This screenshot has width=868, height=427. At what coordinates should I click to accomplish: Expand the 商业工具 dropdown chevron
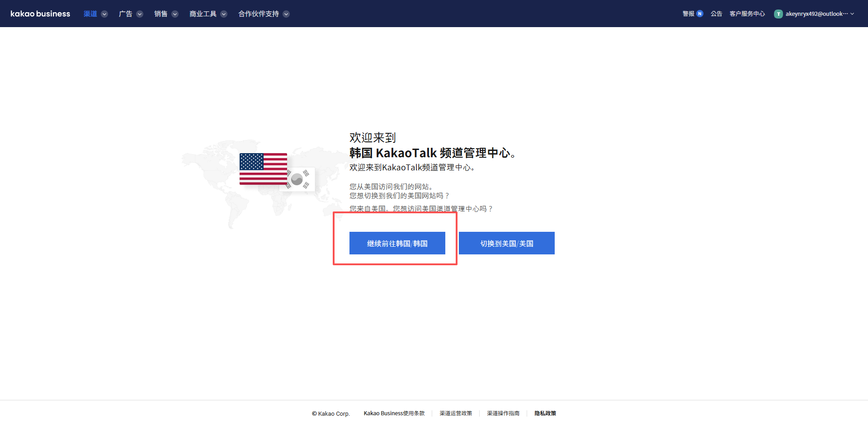click(x=224, y=14)
